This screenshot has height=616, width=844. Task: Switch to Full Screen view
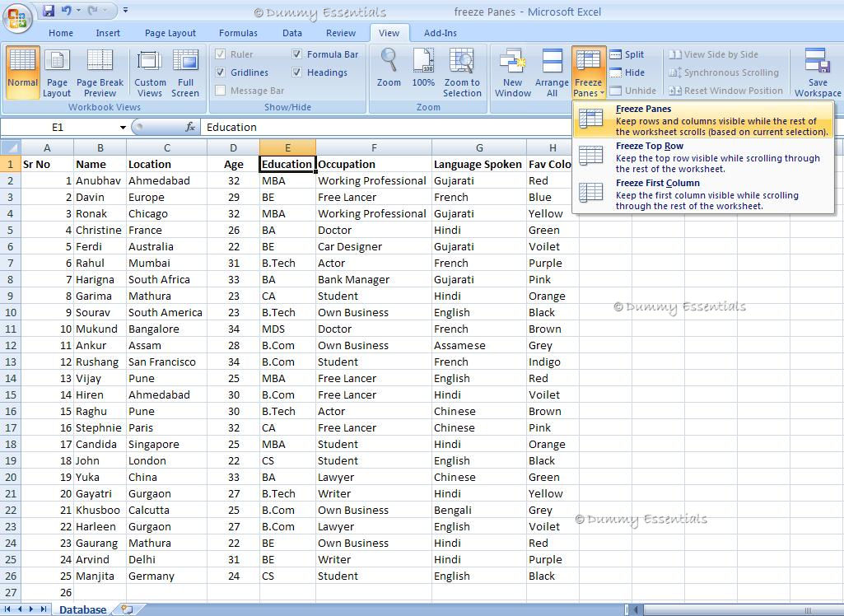[x=185, y=72]
